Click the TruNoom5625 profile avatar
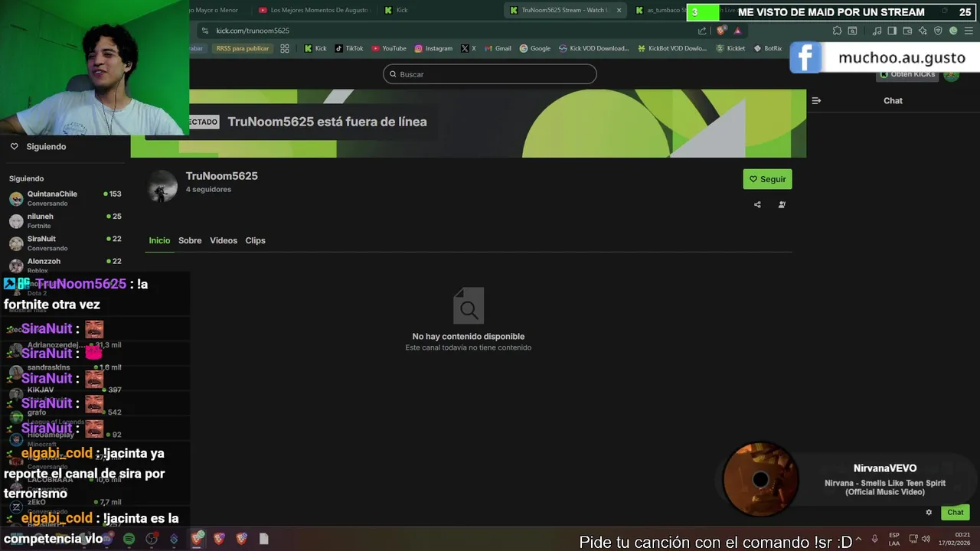Image resolution: width=980 pixels, height=551 pixels. tap(162, 187)
